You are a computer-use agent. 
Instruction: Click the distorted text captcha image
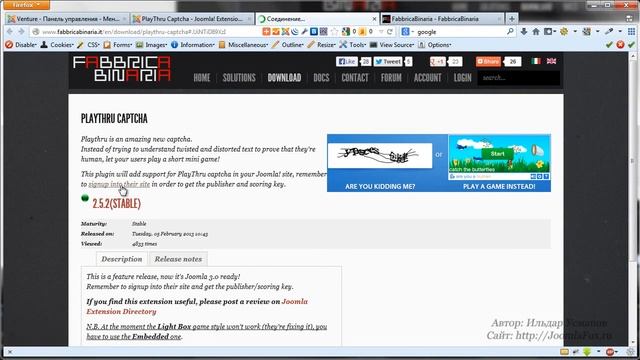[380, 155]
